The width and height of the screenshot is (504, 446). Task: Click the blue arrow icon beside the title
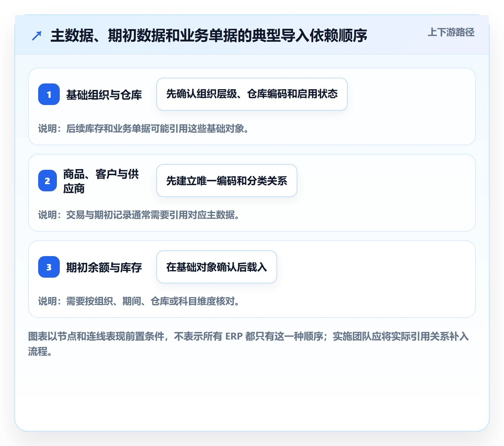click(x=37, y=36)
